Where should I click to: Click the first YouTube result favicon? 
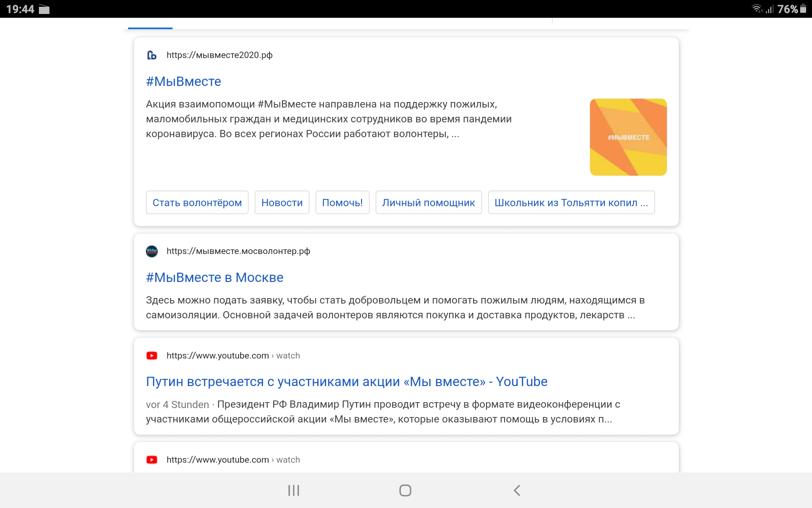point(151,356)
